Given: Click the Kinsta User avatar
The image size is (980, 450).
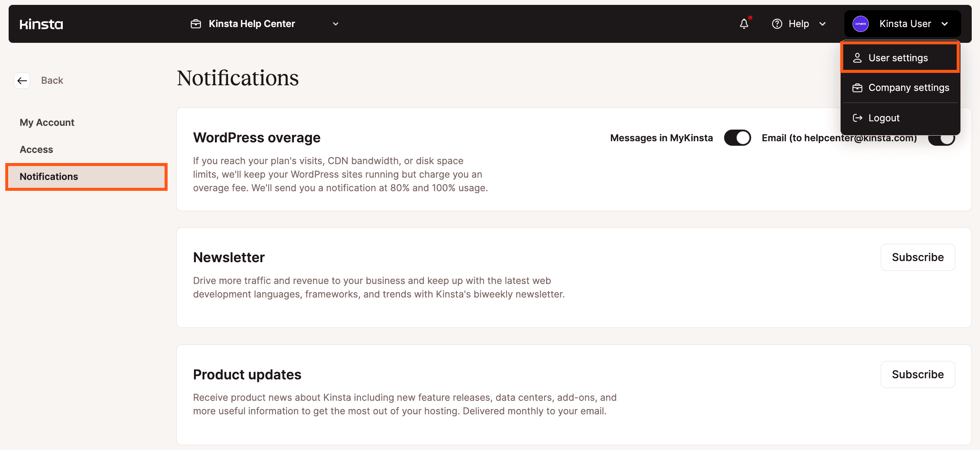Looking at the screenshot, I should [860, 24].
